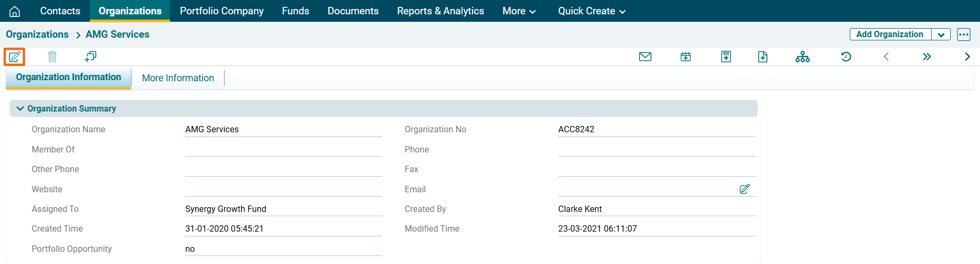Expand the Quick Create dropdown
980x264 pixels.
pyautogui.click(x=591, y=11)
